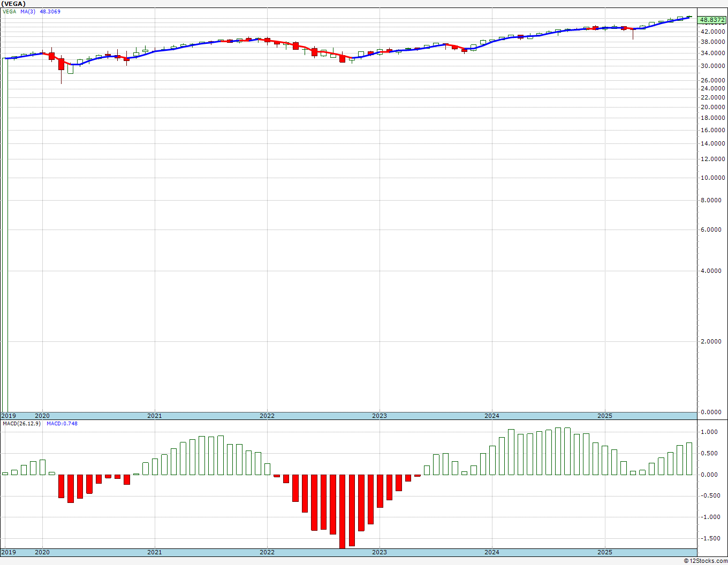The width and height of the screenshot is (728, 565).
Task: Click the MACD(26,12,9) indicator label
Action: coord(22,424)
